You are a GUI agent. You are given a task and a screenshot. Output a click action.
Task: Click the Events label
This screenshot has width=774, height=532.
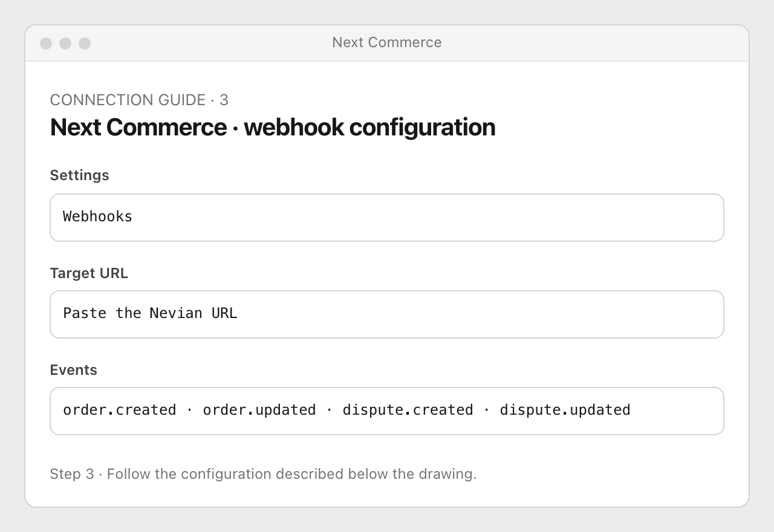point(74,370)
